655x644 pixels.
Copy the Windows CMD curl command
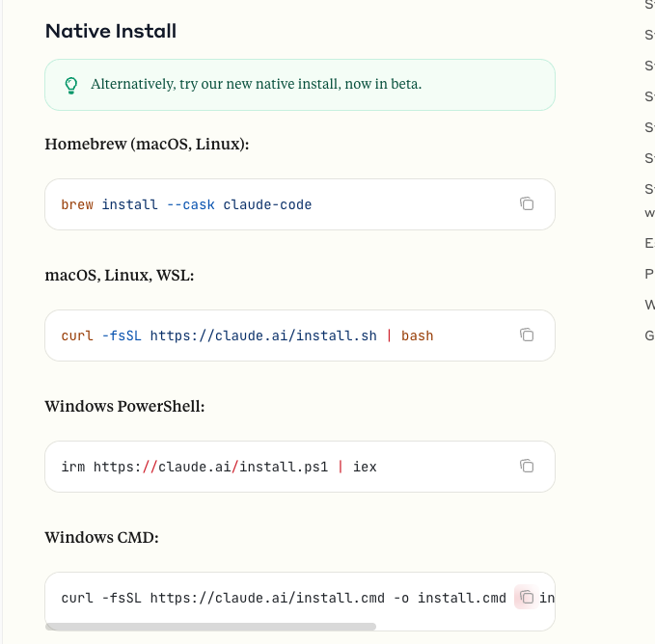(527, 598)
